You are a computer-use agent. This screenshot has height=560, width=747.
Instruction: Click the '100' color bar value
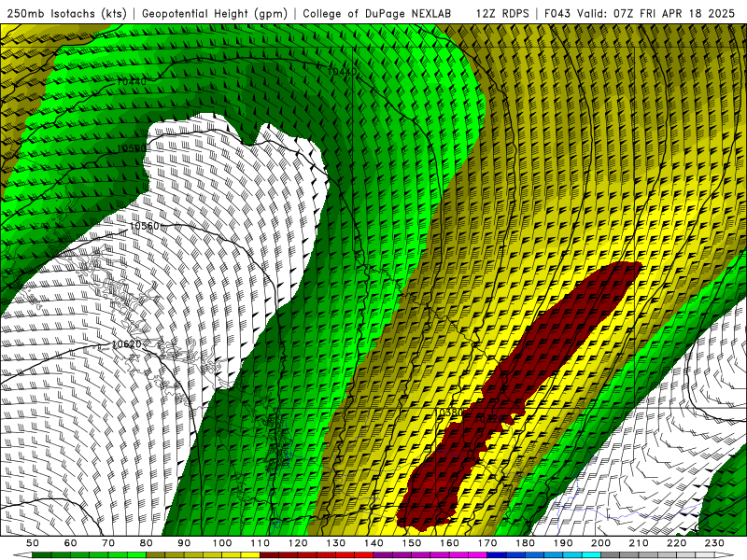(222, 543)
